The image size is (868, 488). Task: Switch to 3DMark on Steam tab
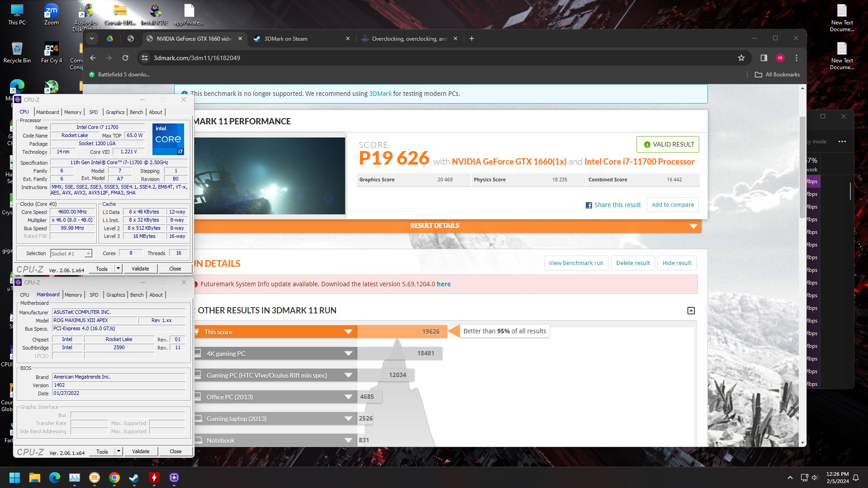click(x=302, y=38)
